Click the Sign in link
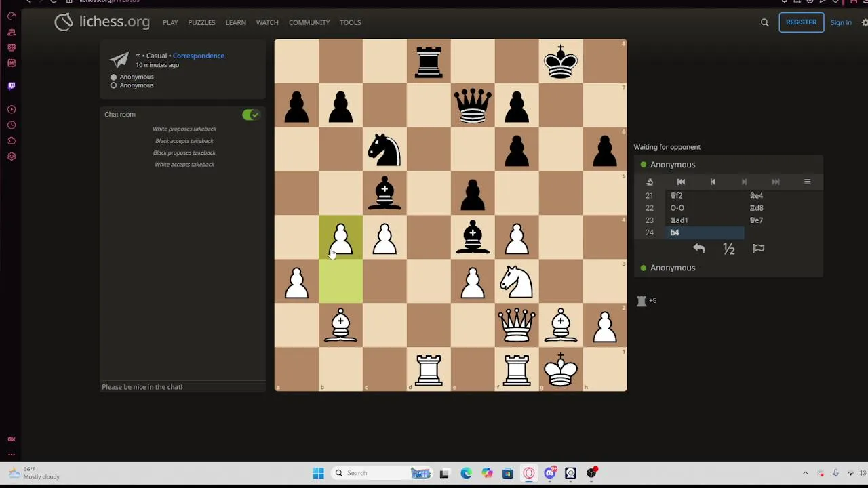868x488 pixels. tap(841, 22)
